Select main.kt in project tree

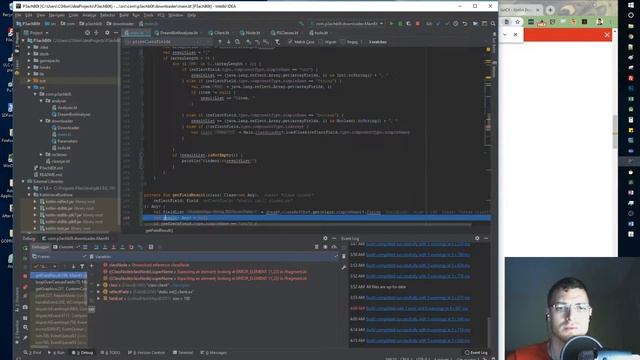click(64, 134)
